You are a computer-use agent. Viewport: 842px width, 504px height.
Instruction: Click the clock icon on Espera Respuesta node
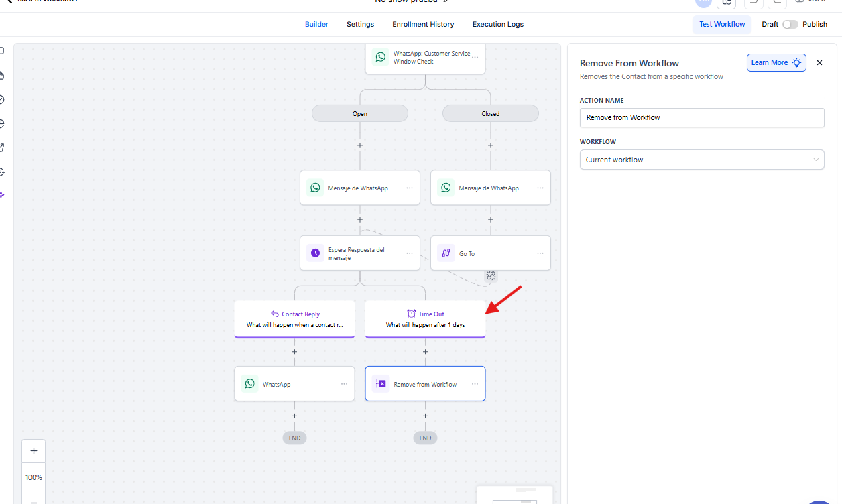click(x=315, y=253)
